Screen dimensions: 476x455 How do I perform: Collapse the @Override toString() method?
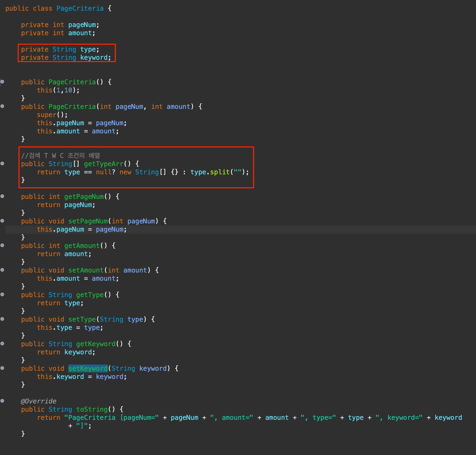pos(2,401)
